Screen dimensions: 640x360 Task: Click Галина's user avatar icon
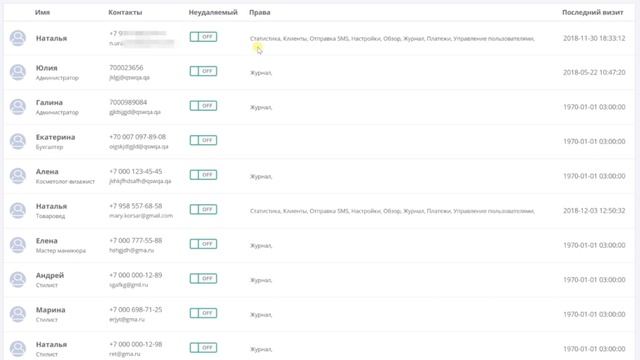[18, 107]
